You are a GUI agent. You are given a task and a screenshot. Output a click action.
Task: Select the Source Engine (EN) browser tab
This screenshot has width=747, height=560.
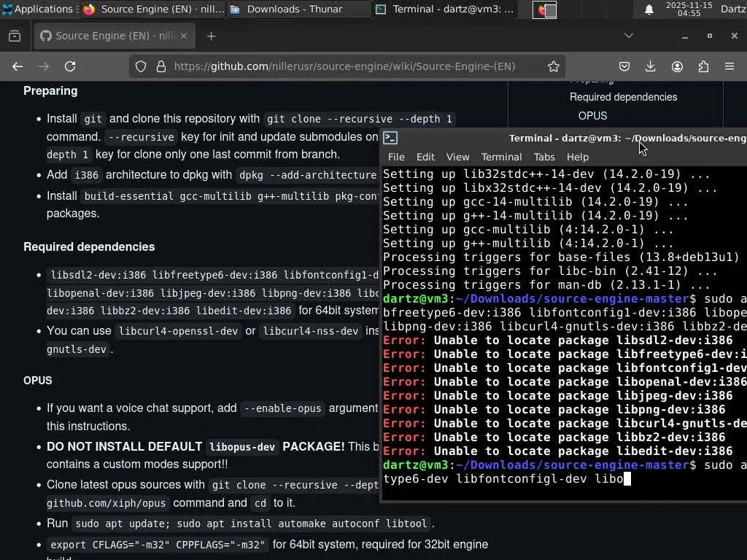tap(115, 36)
